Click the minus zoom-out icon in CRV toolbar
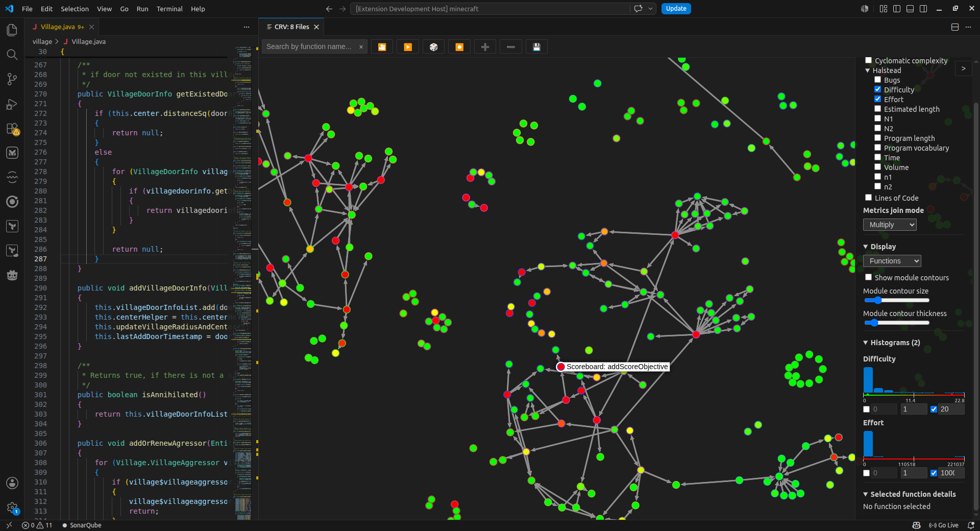The width and height of the screenshot is (980, 531). click(510, 47)
